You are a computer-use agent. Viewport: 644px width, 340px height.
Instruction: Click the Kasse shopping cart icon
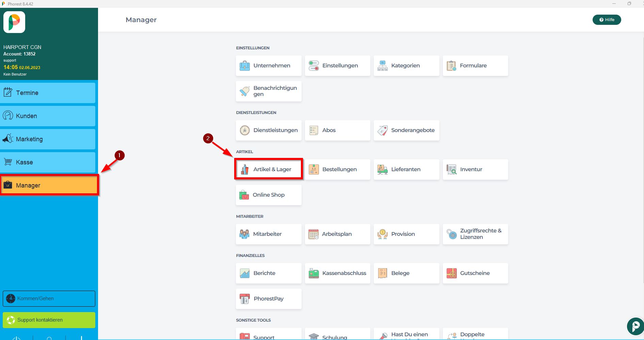click(8, 162)
